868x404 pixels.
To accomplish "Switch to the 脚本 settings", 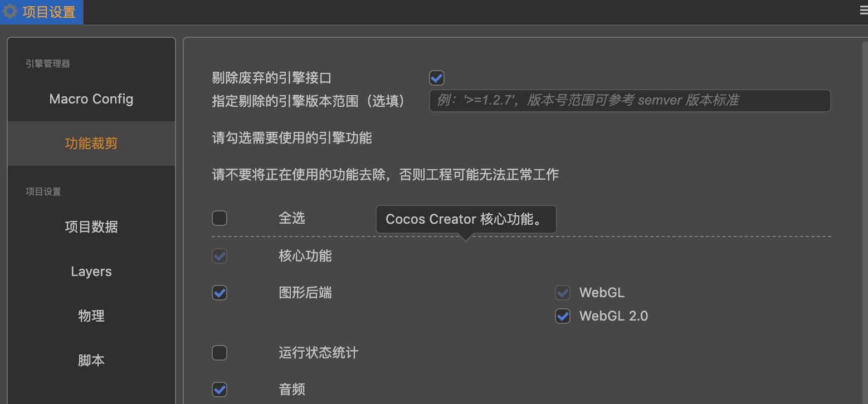I will point(91,361).
